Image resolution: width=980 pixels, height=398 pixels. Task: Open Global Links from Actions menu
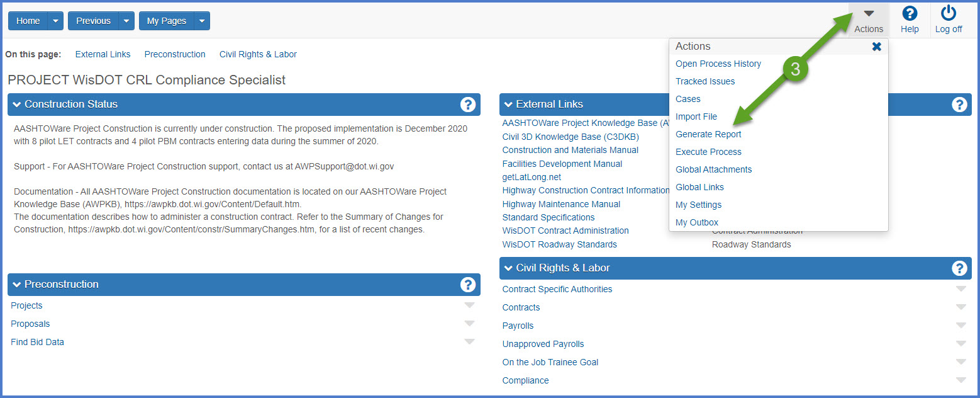pyautogui.click(x=699, y=187)
